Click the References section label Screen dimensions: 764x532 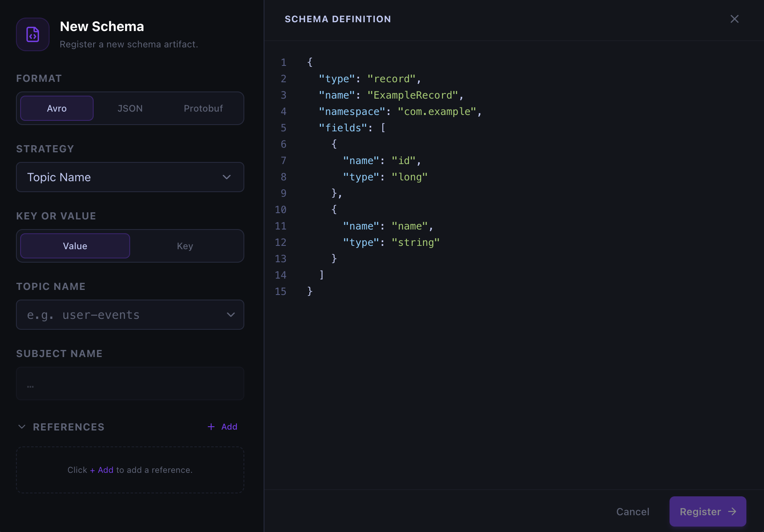click(x=69, y=427)
